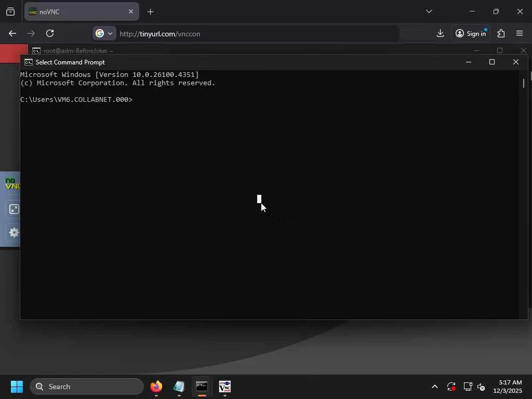Open the browser downloads panel
This screenshot has width=532, height=399.
(x=440, y=33)
